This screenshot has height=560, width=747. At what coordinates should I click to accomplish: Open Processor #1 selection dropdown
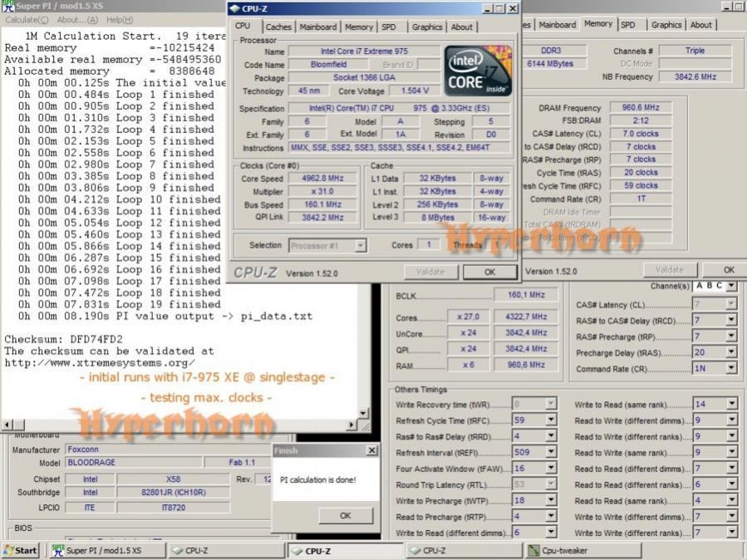point(361,246)
